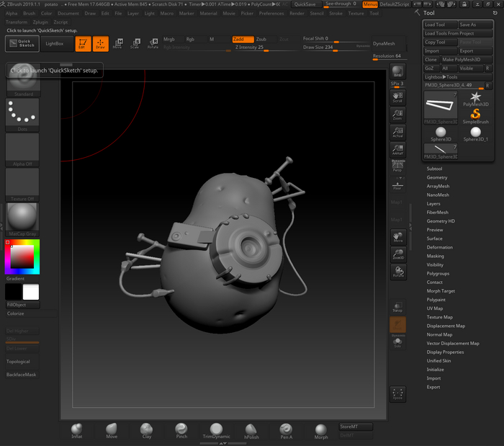Expand the Subtool palette section
Image resolution: width=504 pixels, height=446 pixels.
[x=435, y=169]
